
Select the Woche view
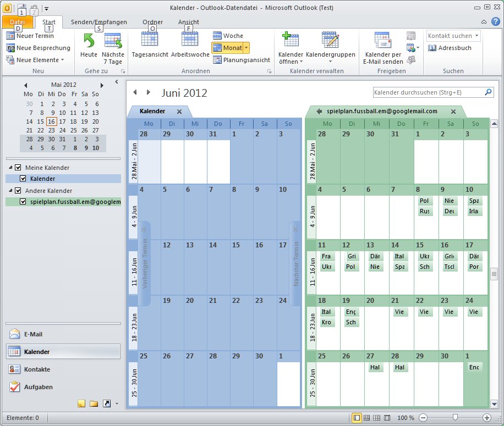click(228, 36)
